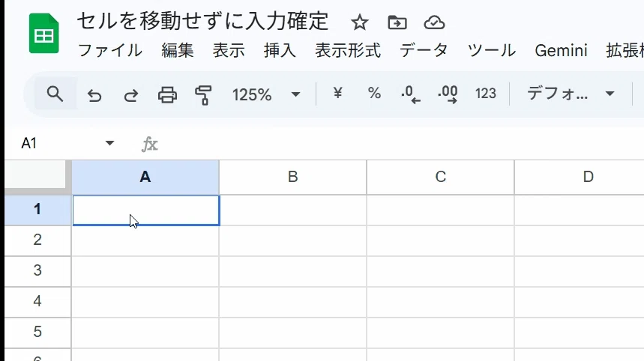Decrease decimal places

pyautogui.click(x=411, y=94)
